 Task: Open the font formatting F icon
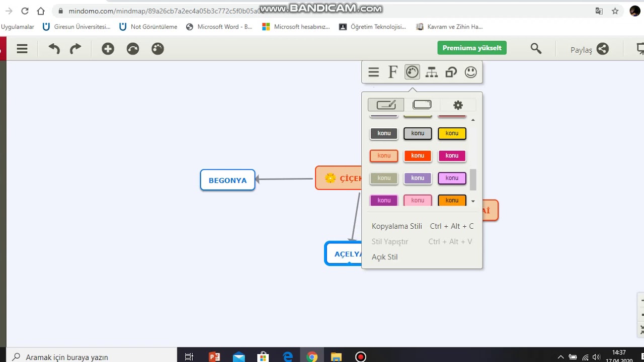click(393, 72)
